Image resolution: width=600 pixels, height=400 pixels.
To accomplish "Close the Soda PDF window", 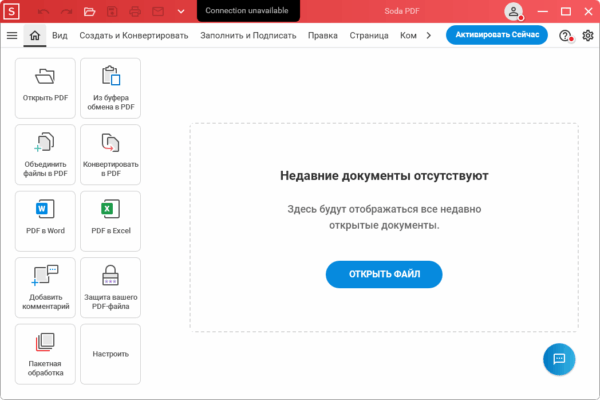I will [x=589, y=11].
